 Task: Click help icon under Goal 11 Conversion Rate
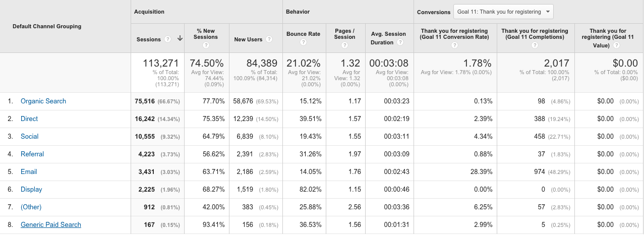click(x=454, y=45)
